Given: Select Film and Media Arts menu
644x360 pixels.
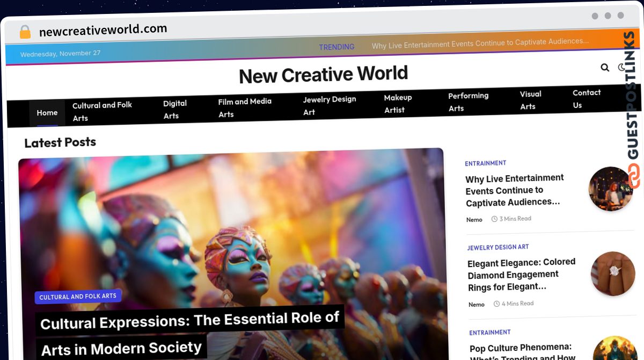Looking at the screenshot, I should point(245,107).
